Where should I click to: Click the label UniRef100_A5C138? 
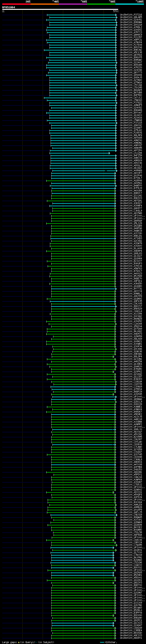(131, 52)
